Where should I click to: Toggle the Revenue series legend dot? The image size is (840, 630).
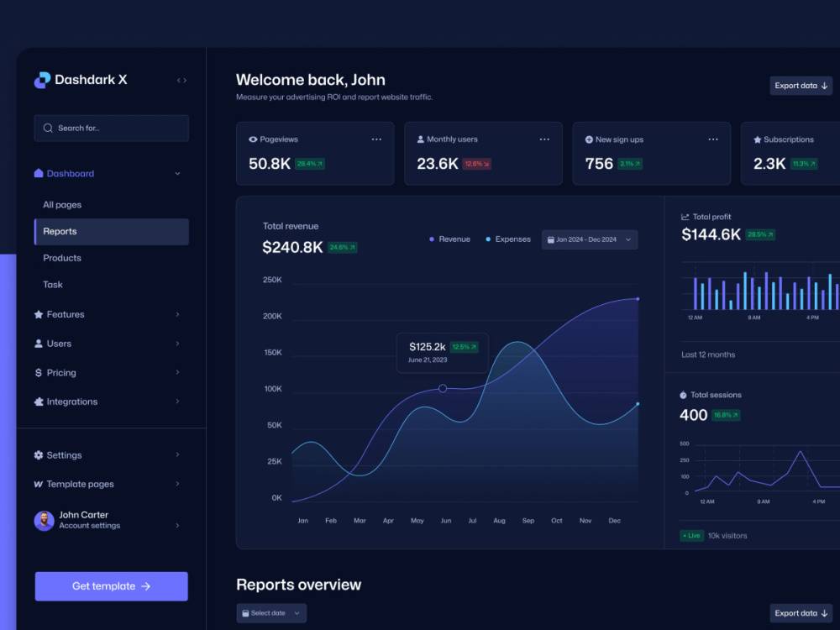click(431, 239)
